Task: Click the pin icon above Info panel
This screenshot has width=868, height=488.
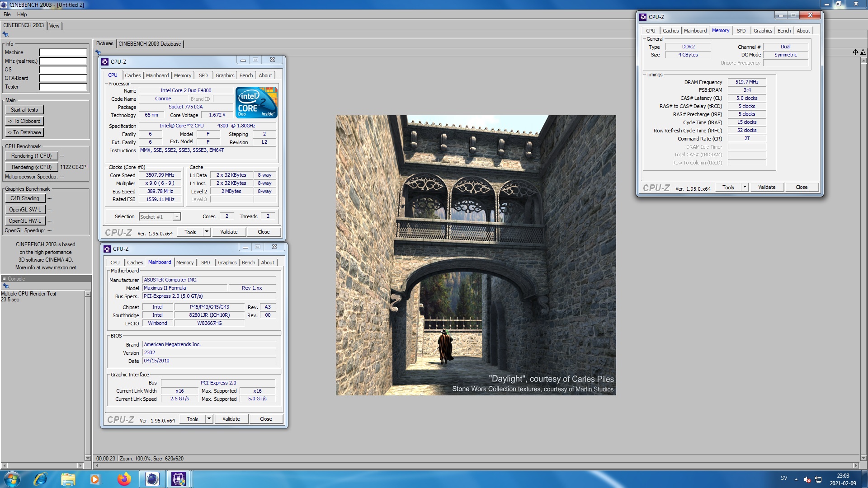Action: click(x=5, y=34)
